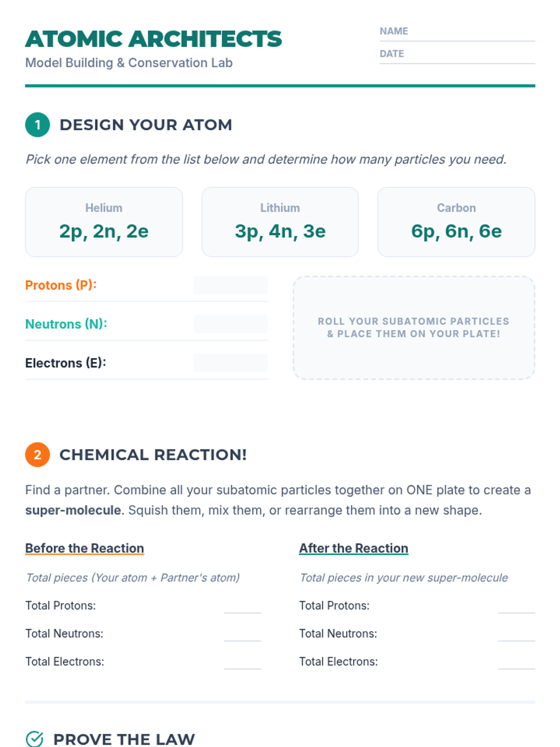Select the Lithium element card

[280, 222]
